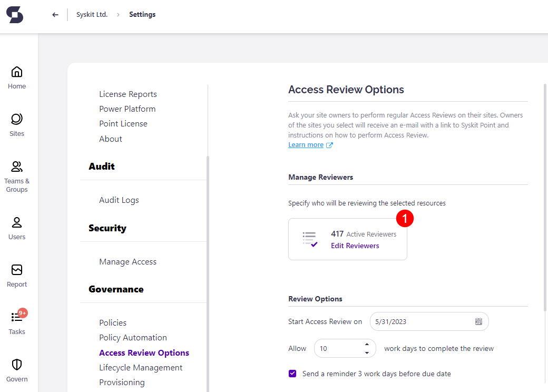Switch to Policy Automation settings

point(133,337)
